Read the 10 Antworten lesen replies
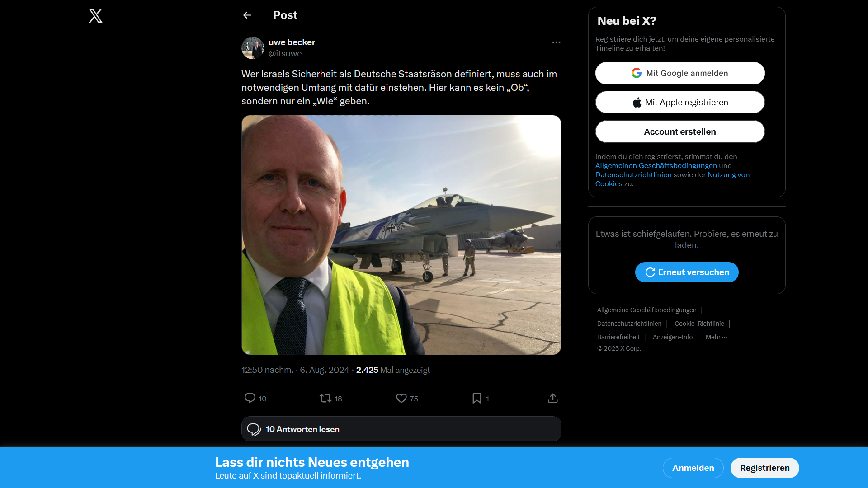 point(401,429)
